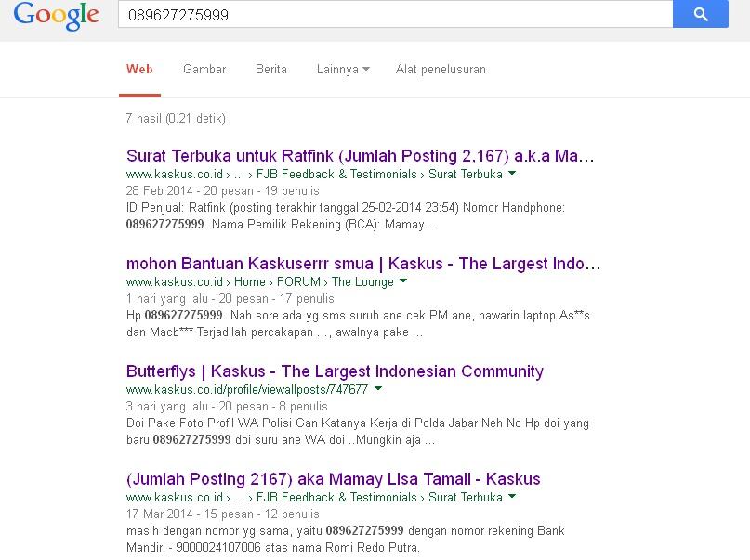This screenshot has width=750, height=560.
Task: Switch to the Web tab
Action: coord(139,70)
